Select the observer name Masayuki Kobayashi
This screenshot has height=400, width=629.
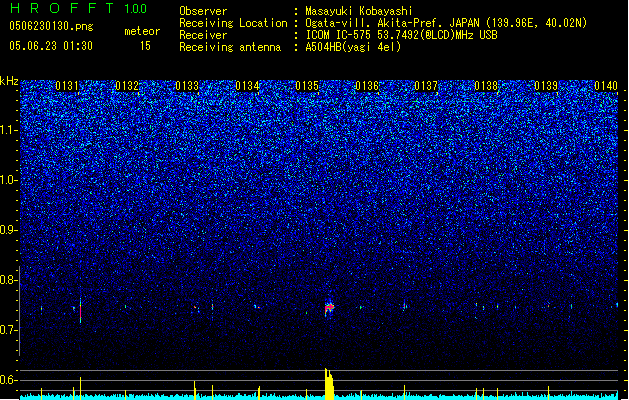click(359, 11)
